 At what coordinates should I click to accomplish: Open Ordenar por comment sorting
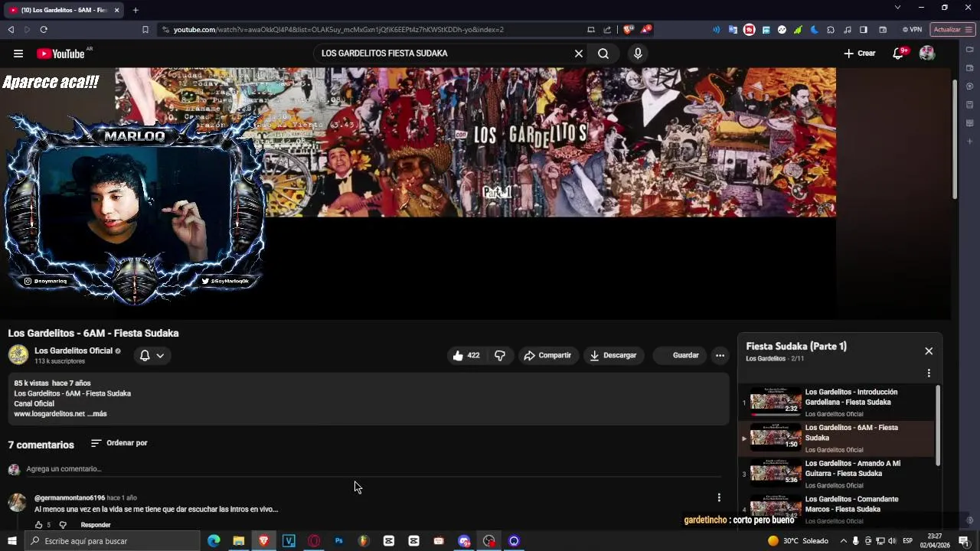(119, 443)
